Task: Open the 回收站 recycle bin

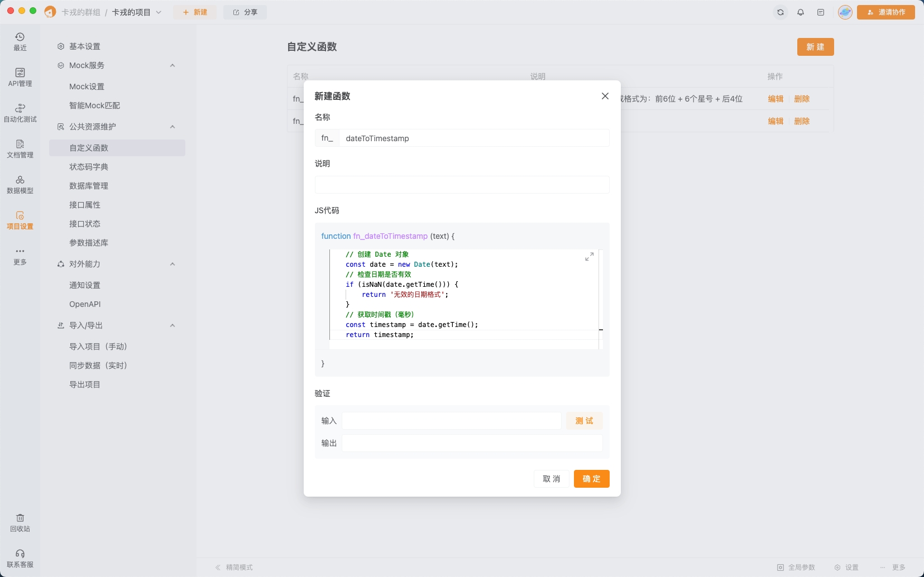Action: [20, 523]
